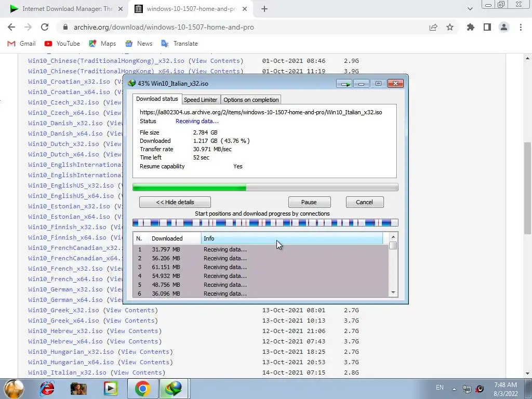
Task: Open Chrome's three-dot menu
Action: [x=521, y=27]
